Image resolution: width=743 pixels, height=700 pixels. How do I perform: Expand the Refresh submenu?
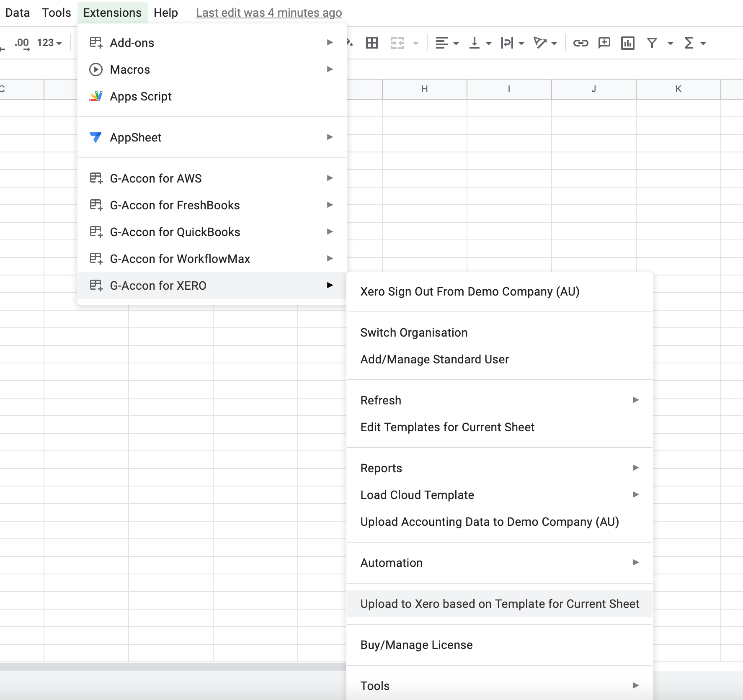[x=500, y=400]
